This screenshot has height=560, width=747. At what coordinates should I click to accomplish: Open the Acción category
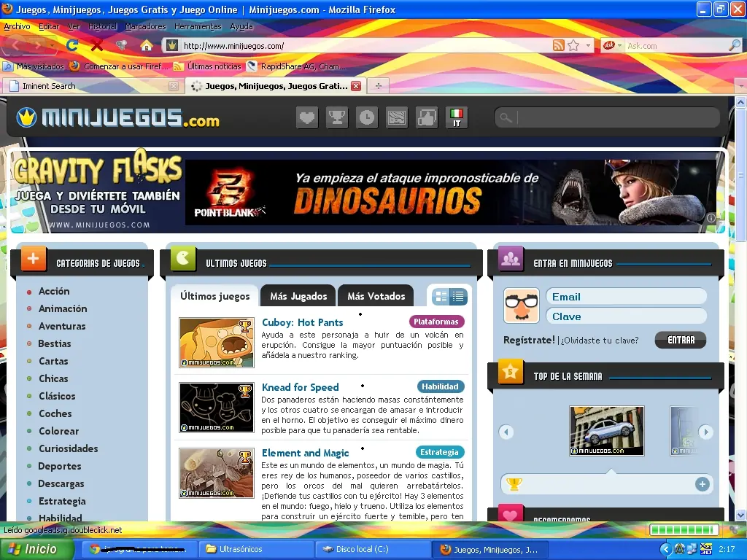tap(54, 291)
